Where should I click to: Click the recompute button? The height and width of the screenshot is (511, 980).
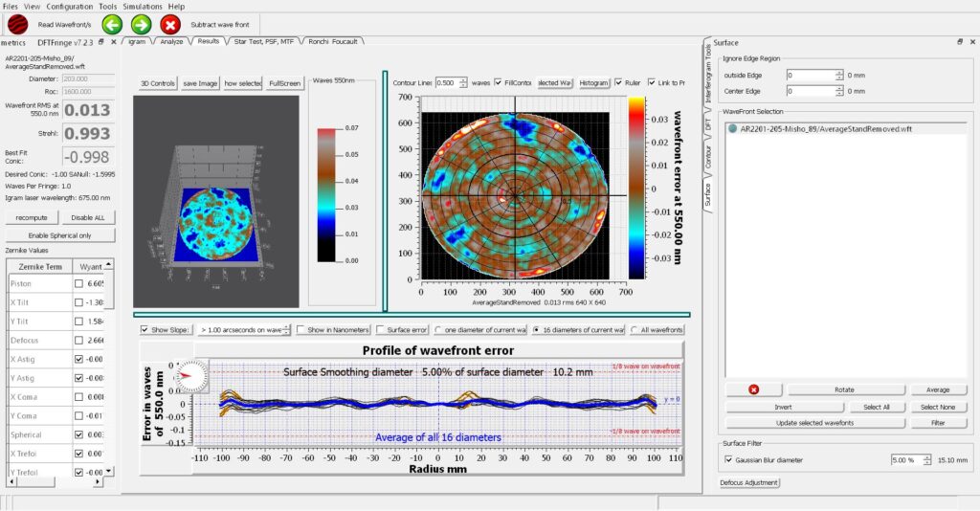pos(32,218)
